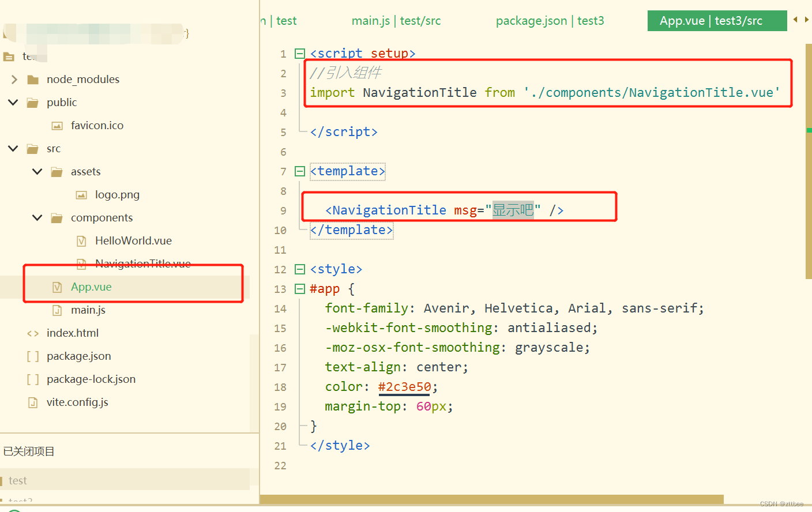Click the vite.config.js file icon
Screen dimensions: 812x512
pos(33,402)
